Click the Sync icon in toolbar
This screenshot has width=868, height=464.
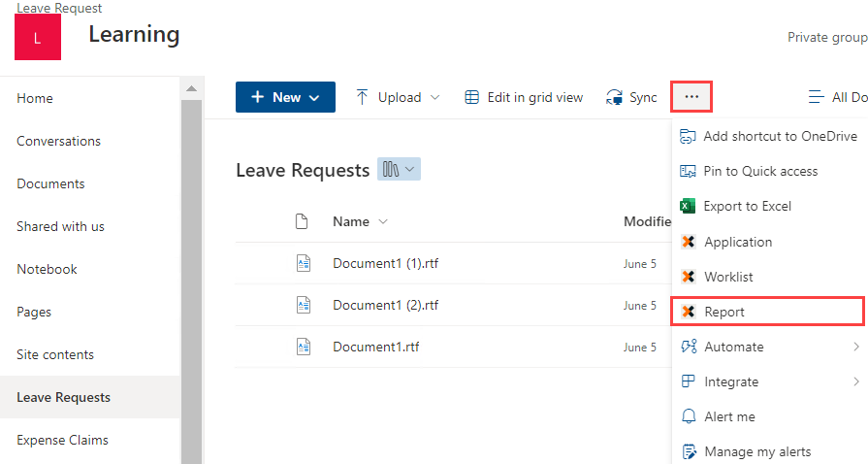614,97
